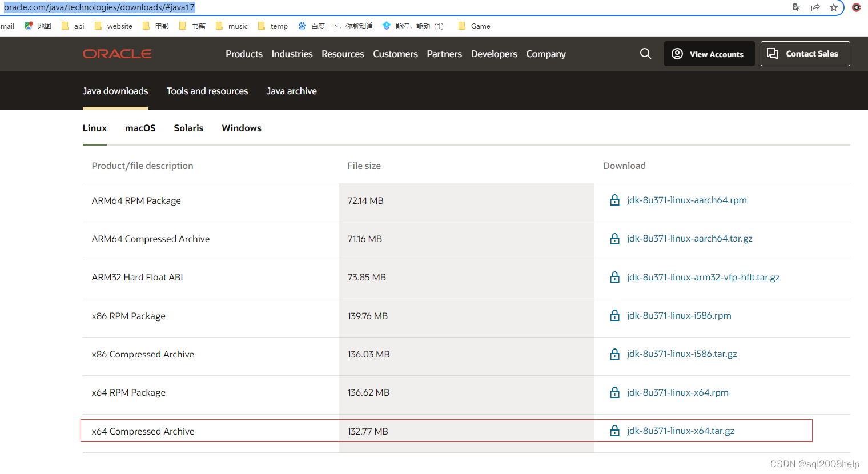Click the 'ARM64 RPM Package' description
The width and height of the screenshot is (868, 474).
click(136, 200)
